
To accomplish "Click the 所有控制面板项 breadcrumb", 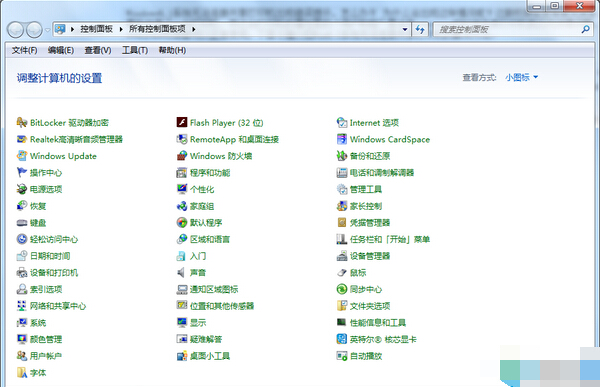I will 157,29.
